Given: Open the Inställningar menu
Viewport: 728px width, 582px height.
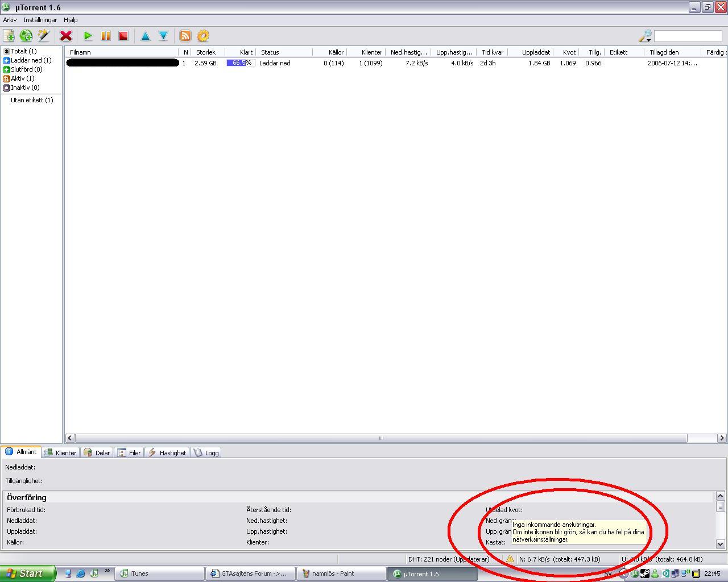Looking at the screenshot, I should coord(40,20).
